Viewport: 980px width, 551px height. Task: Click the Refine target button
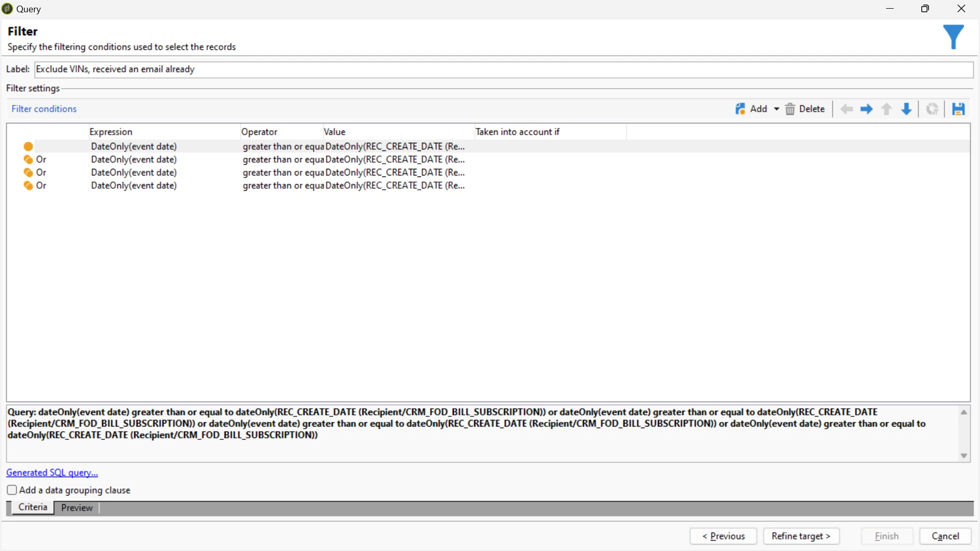(x=801, y=536)
